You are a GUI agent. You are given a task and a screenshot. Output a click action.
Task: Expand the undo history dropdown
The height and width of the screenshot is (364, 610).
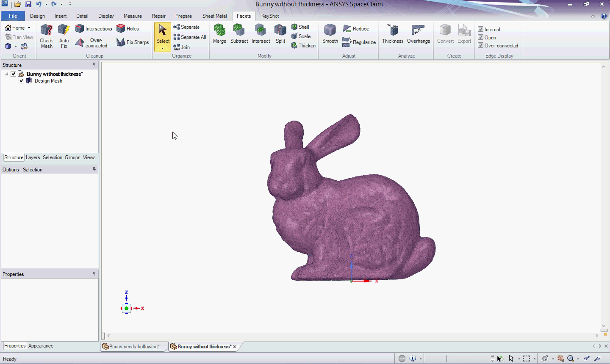point(46,4)
